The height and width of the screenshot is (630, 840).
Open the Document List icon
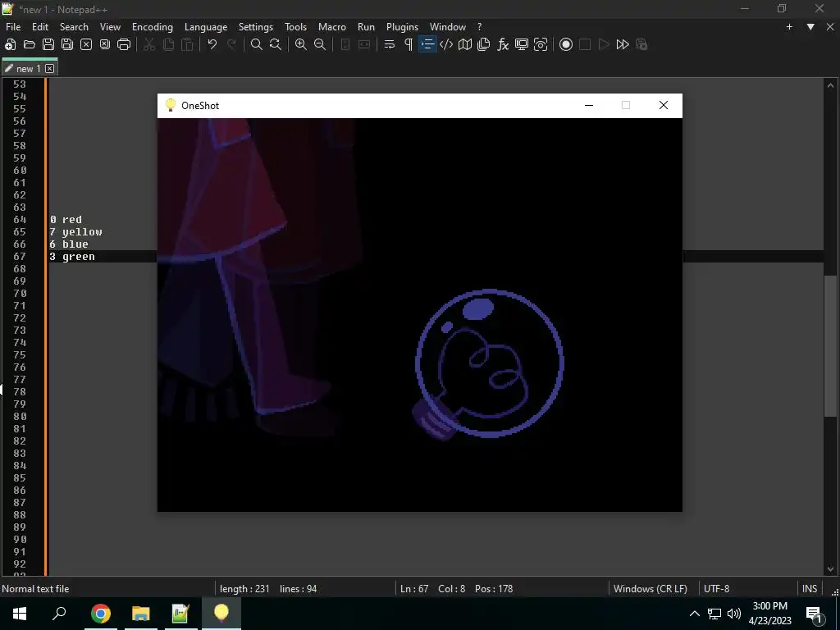point(484,44)
